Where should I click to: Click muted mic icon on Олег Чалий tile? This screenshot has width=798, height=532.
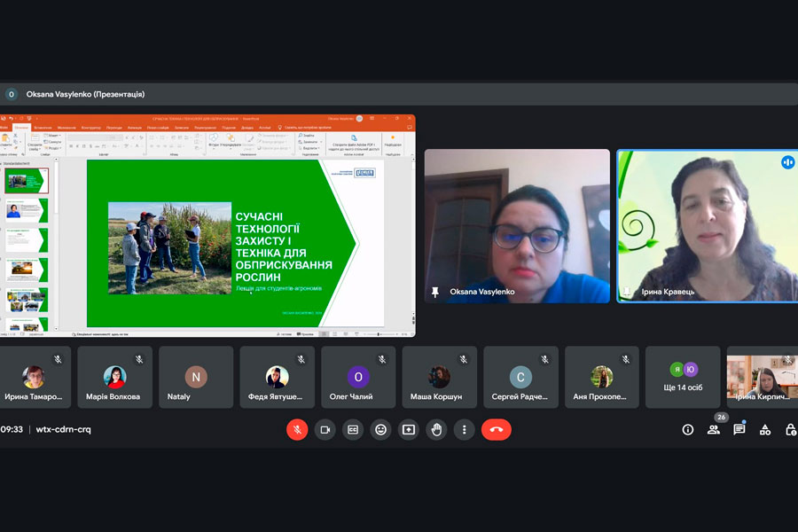pos(382,359)
